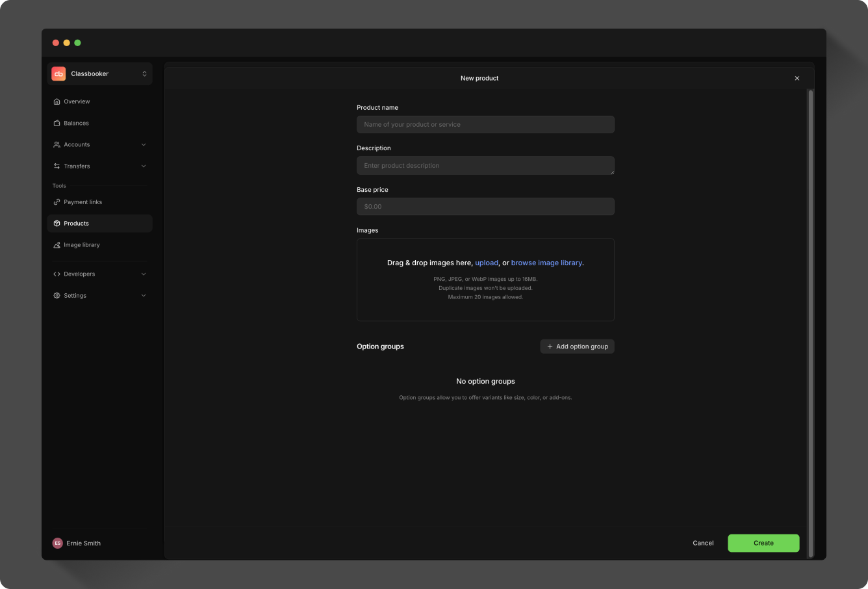The image size is (868, 589).
Task: Click the Developers code brackets icon
Action: coord(57,274)
